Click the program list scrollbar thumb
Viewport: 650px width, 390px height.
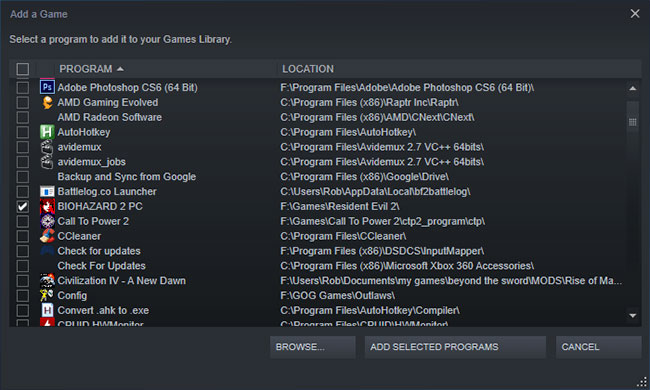click(x=633, y=122)
